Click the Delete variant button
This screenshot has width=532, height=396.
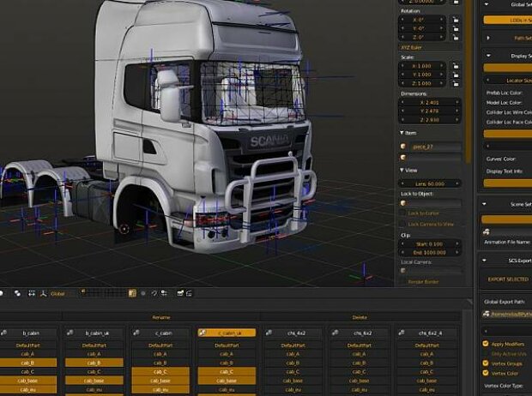tap(360, 317)
